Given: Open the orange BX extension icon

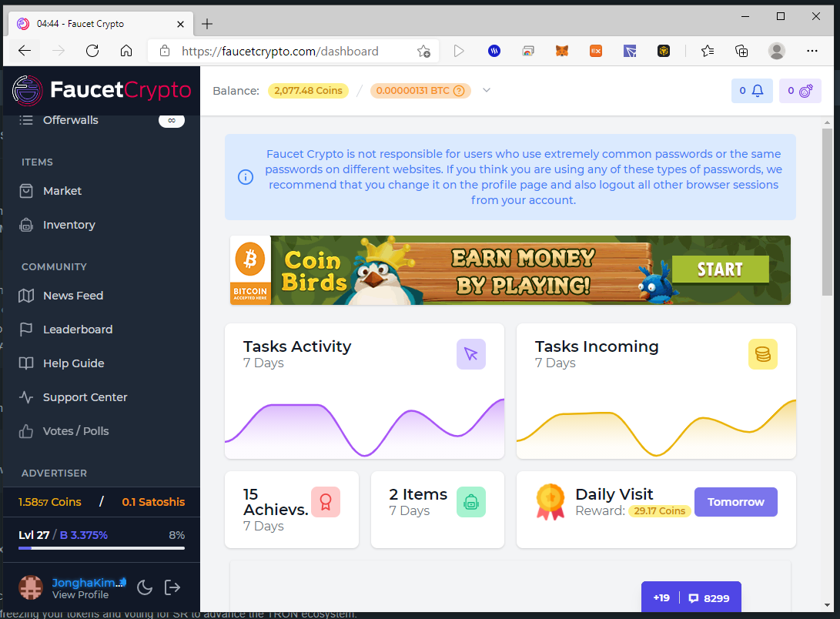Looking at the screenshot, I should [596, 51].
